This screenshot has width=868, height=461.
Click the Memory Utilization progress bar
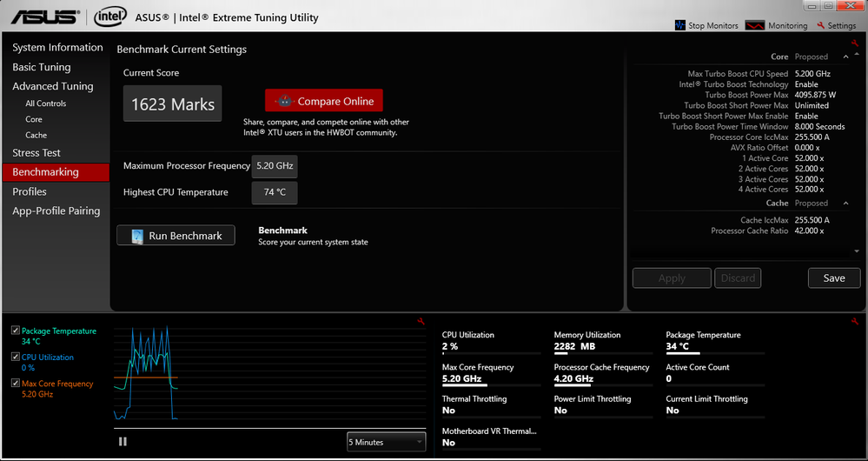[x=603, y=353]
